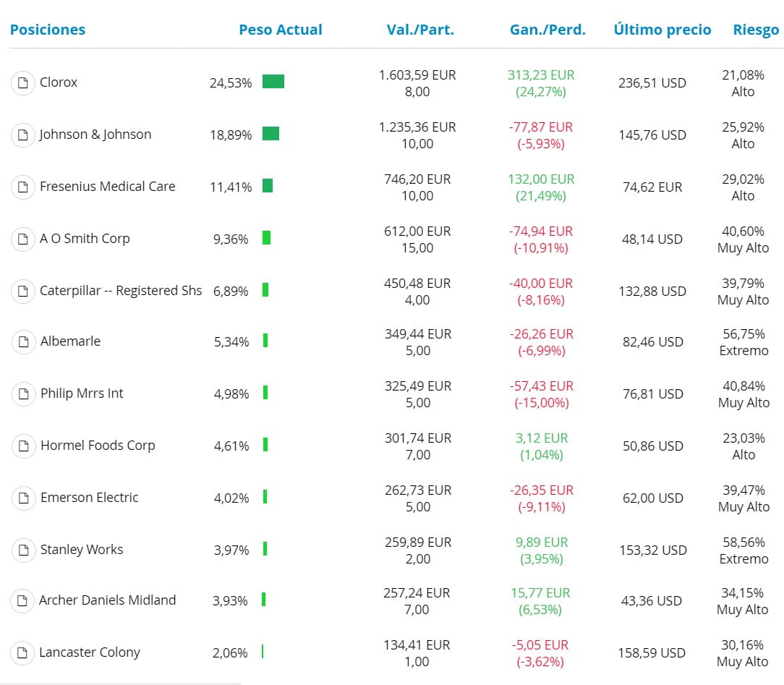Click the 15,77 EUR gain value
Screen dimensions: 784x685
[x=540, y=593]
